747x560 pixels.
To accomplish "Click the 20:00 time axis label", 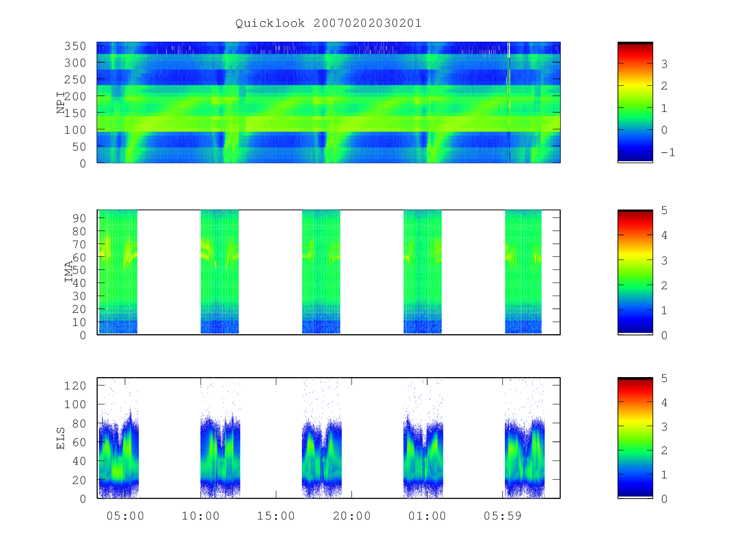I will (352, 516).
